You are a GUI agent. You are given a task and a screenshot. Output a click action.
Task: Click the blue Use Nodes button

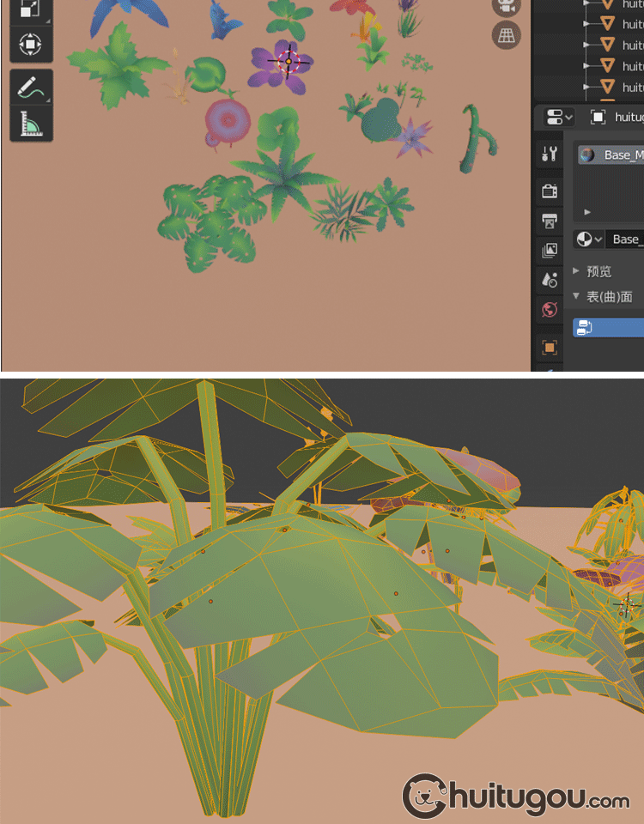[608, 327]
